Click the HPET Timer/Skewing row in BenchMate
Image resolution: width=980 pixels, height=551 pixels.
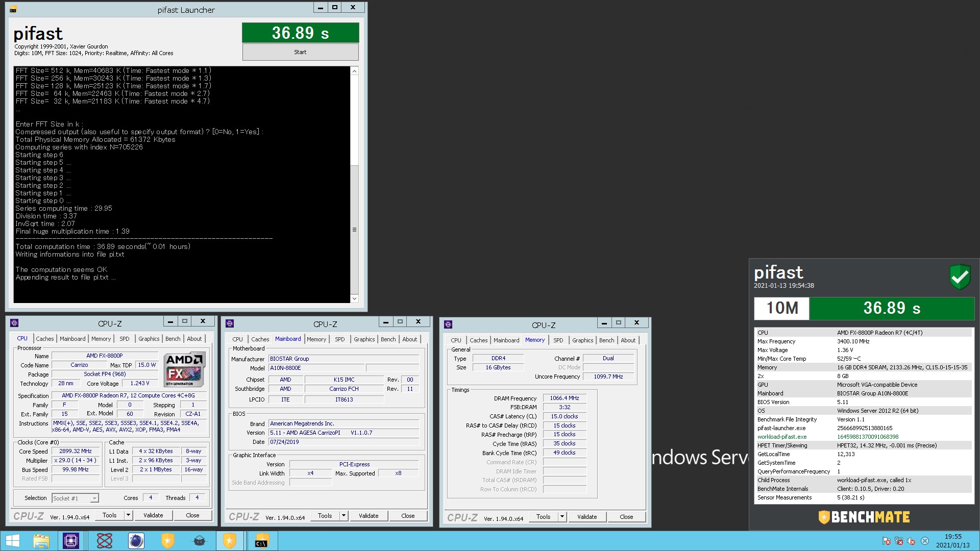coord(864,445)
